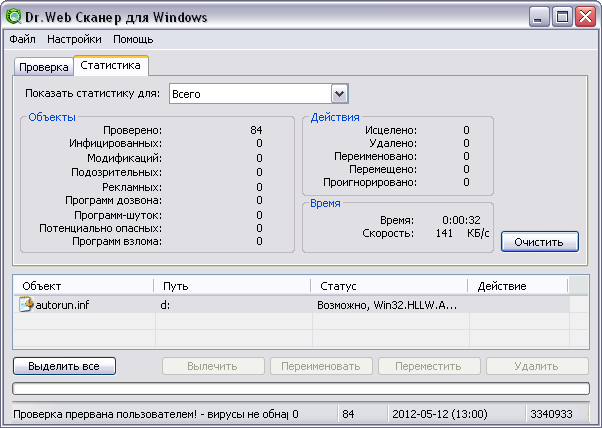Switch to the Проверка tab
Viewport: 602px width, 428px height.
tap(44, 67)
